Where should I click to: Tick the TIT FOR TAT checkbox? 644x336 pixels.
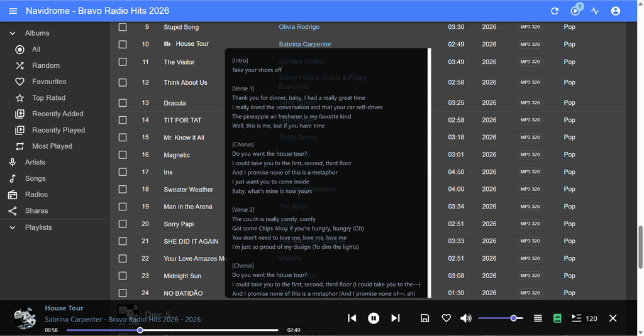click(123, 120)
